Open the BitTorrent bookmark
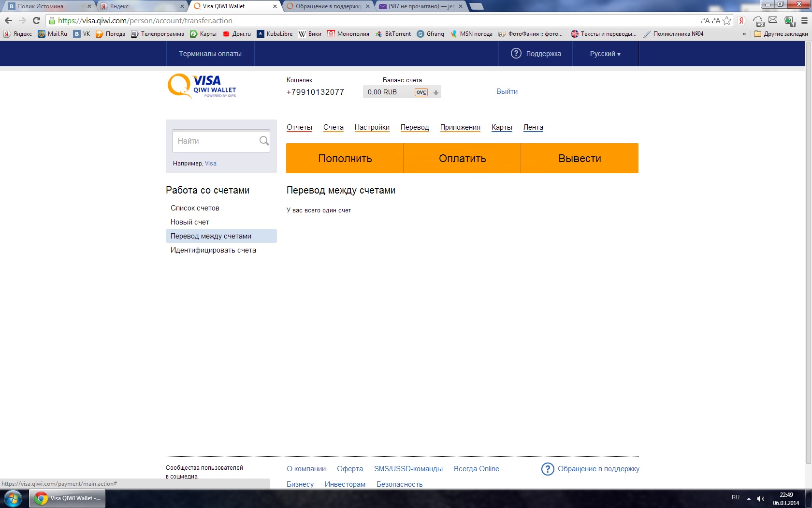 [x=393, y=34]
